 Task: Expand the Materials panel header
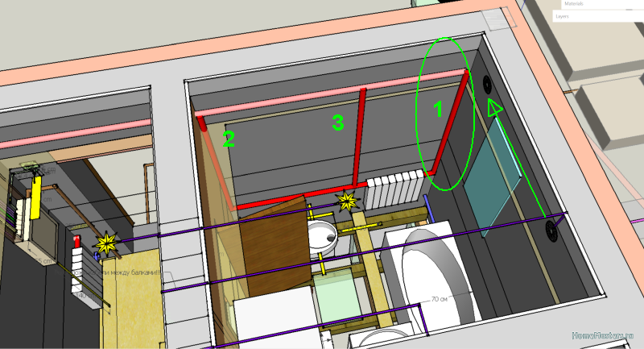(596, 4)
